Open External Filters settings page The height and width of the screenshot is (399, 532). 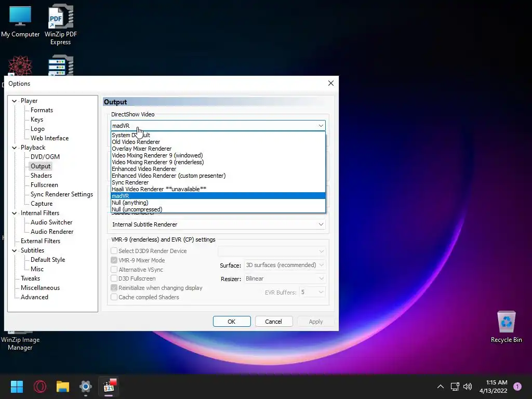(x=41, y=241)
